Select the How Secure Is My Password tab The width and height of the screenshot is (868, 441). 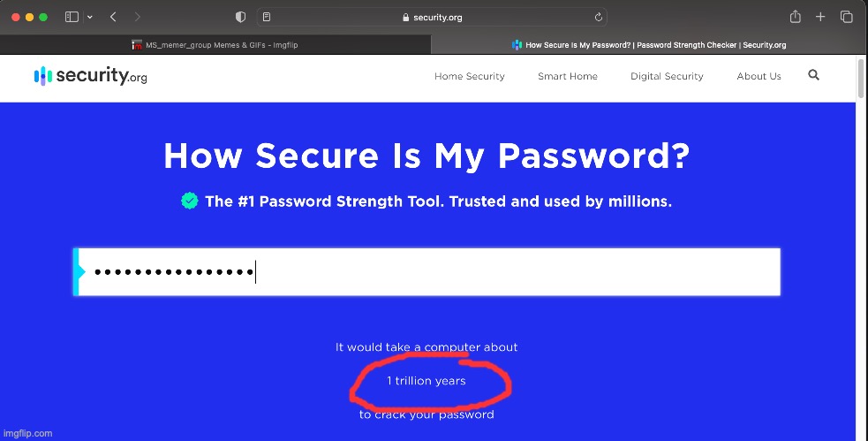pos(649,45)
